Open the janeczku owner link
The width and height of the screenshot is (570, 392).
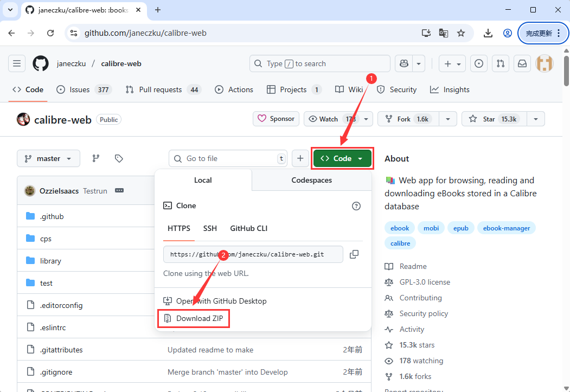pyautogui.click(x=71, y=63)
